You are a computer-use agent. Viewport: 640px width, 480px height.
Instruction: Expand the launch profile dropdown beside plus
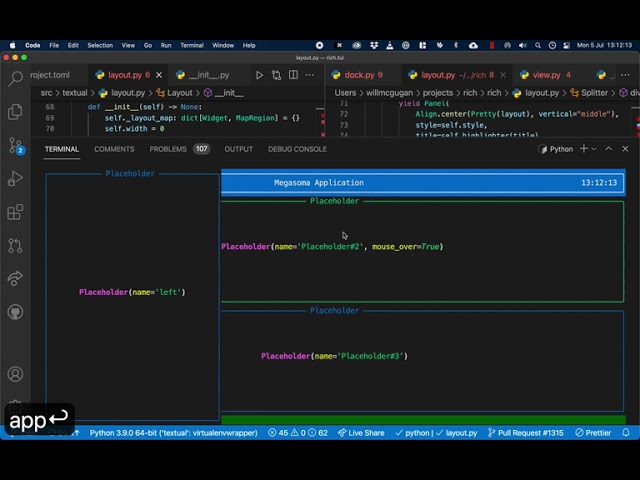[594, 149]
